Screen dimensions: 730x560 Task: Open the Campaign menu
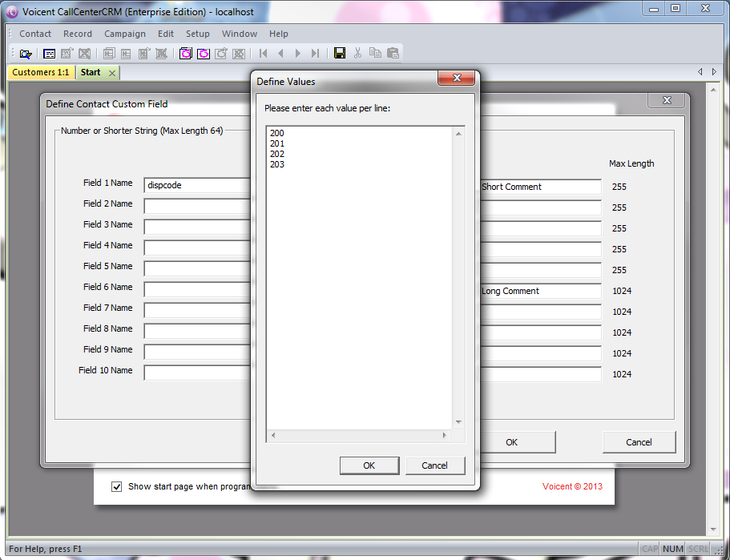pyautogui.click(x=124, y=34)
